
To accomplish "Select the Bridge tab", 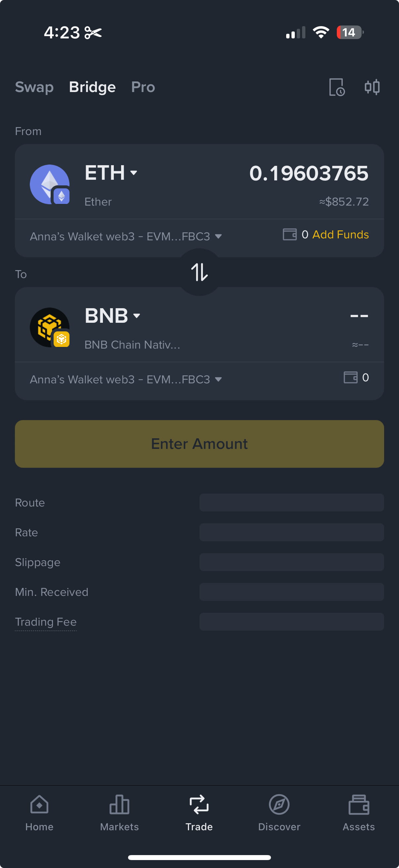I will point(92,87).
